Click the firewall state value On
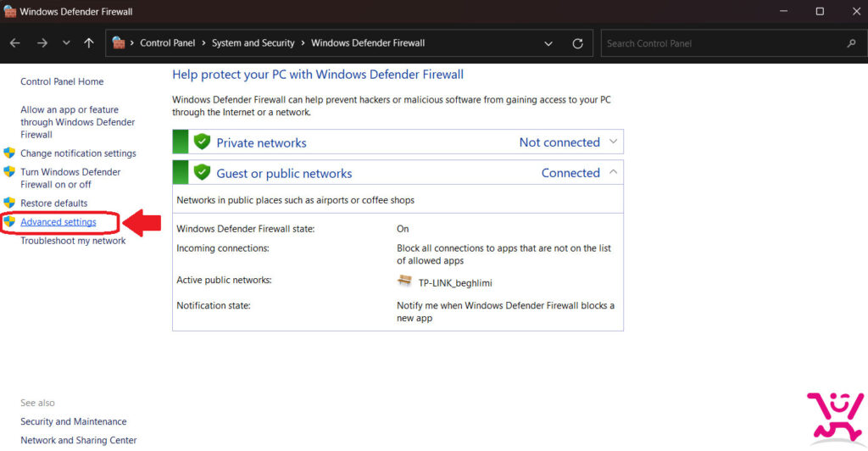868x451 pixels. (x=403, y=229)
